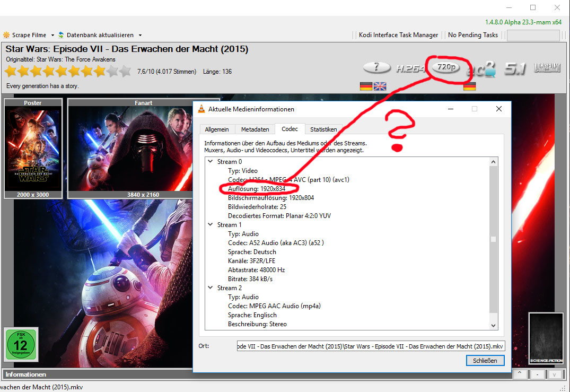Click the panel up caret button

[x=520, y=374]
